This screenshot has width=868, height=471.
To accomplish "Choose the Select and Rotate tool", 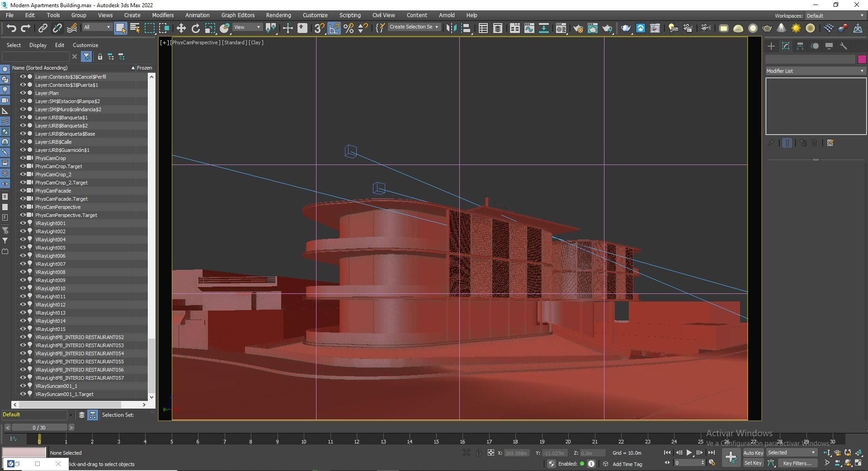I will coord(195,28).
